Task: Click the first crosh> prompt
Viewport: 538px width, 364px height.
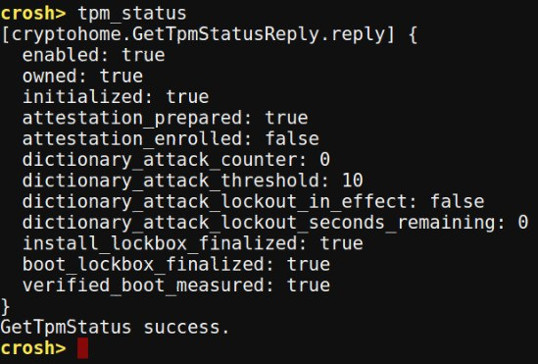Action: (33, 14)
